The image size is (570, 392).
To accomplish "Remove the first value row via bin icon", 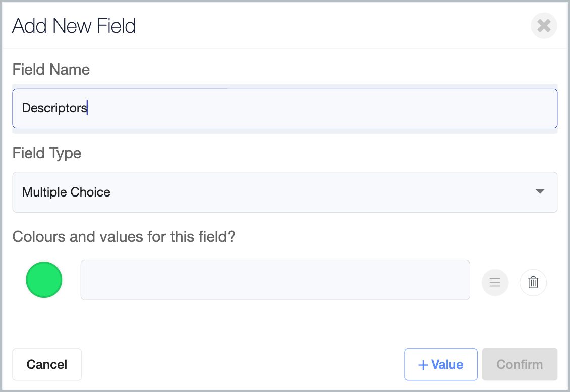I will pos(533,282).
